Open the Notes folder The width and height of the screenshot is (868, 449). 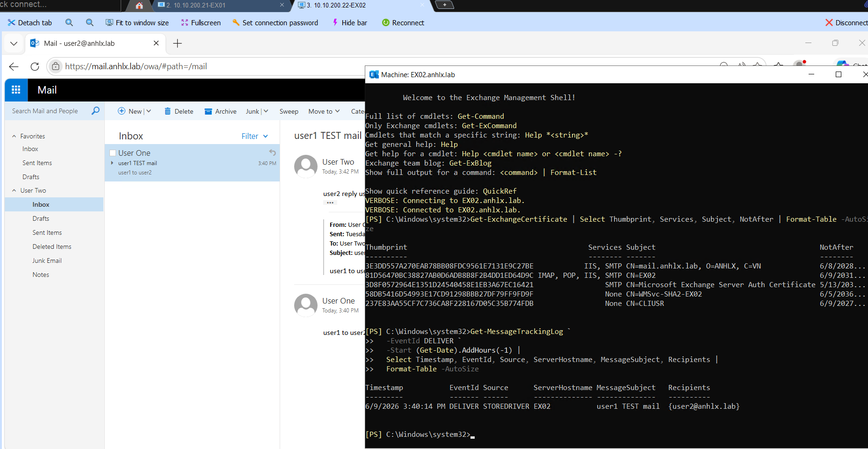41,275
